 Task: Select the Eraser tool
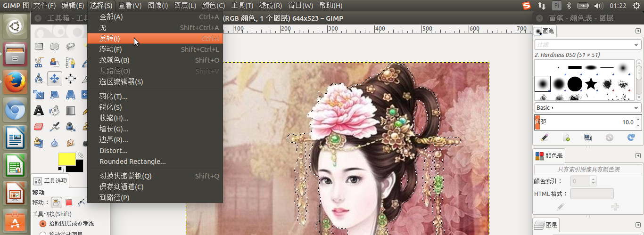coord(39,127)
